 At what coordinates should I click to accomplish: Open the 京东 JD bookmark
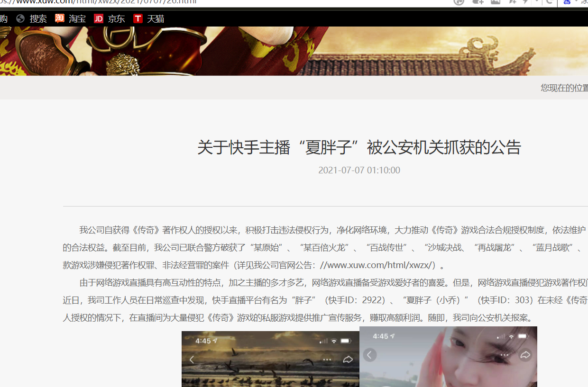pos(110,19)
